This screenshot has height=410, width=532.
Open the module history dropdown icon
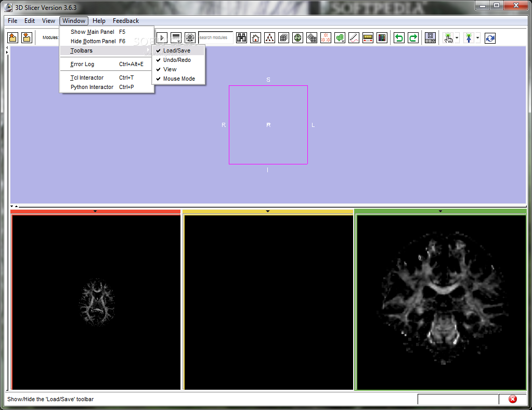tap(176, 37)
